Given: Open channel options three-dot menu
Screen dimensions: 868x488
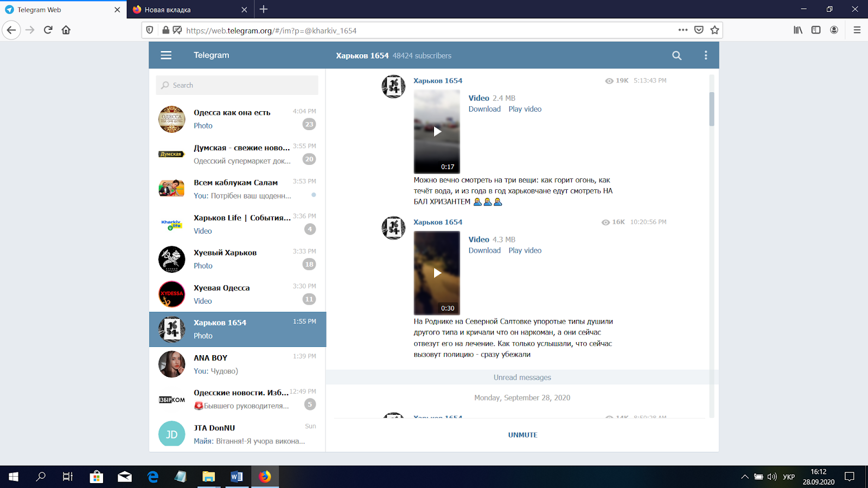Looking at the screenshot, I should [x=706, y=55].
